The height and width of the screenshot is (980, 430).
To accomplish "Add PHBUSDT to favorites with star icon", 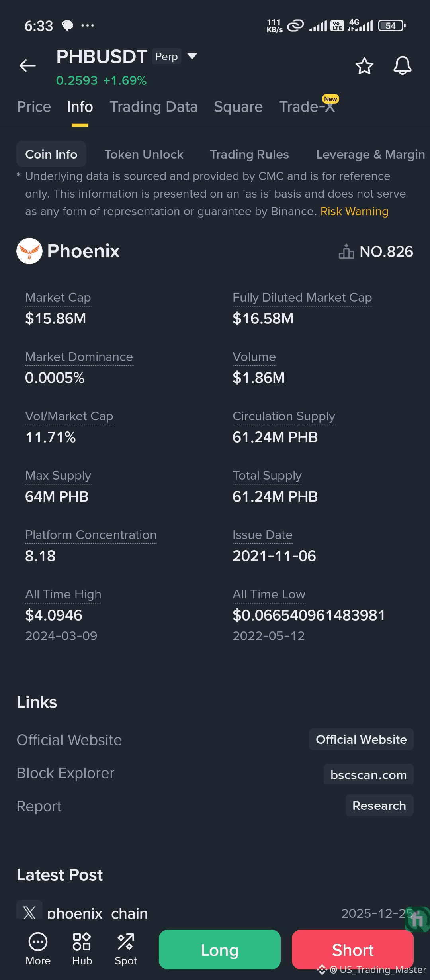I will point(364,66).
